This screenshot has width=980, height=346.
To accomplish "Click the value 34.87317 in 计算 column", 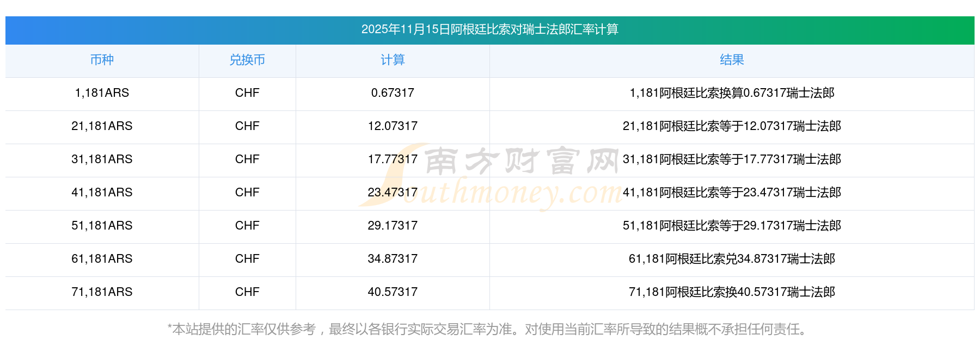I will pyautogui.click(x=393, y=259).
